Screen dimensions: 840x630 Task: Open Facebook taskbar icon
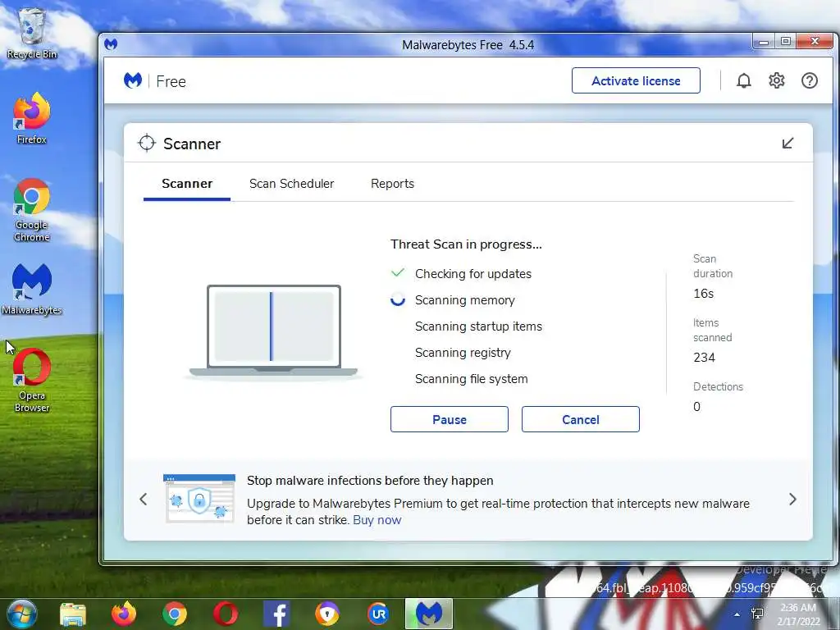tap(276, 614)
